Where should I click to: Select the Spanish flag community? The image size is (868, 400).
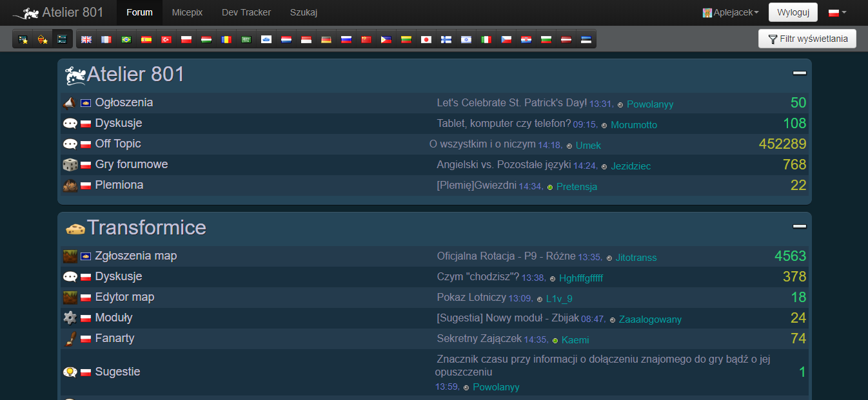(146, 39)
